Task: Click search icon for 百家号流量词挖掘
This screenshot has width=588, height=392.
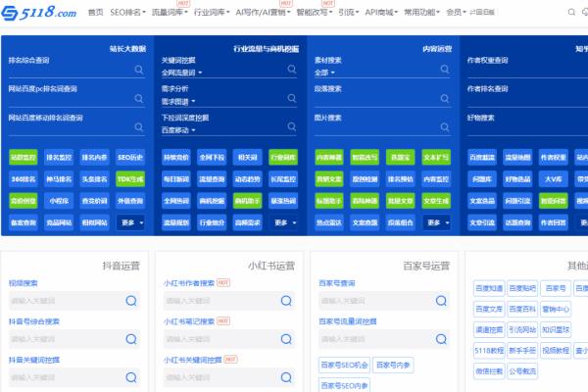Action: [441, 339]
